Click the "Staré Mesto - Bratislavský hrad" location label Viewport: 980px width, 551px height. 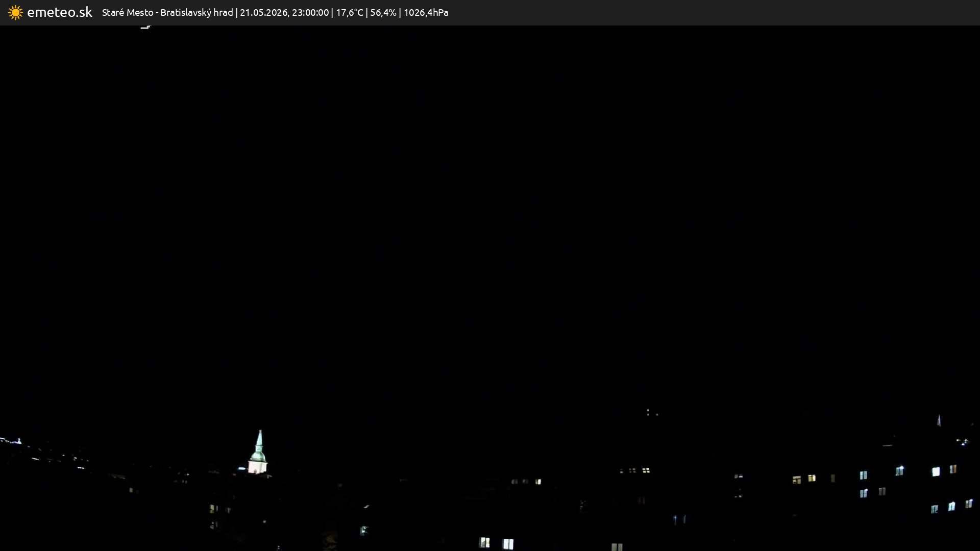pos(167,12)
